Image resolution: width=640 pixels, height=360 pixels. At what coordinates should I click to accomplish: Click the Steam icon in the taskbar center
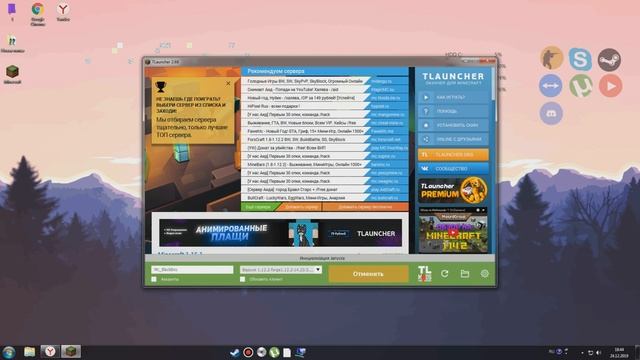point(235,352)
